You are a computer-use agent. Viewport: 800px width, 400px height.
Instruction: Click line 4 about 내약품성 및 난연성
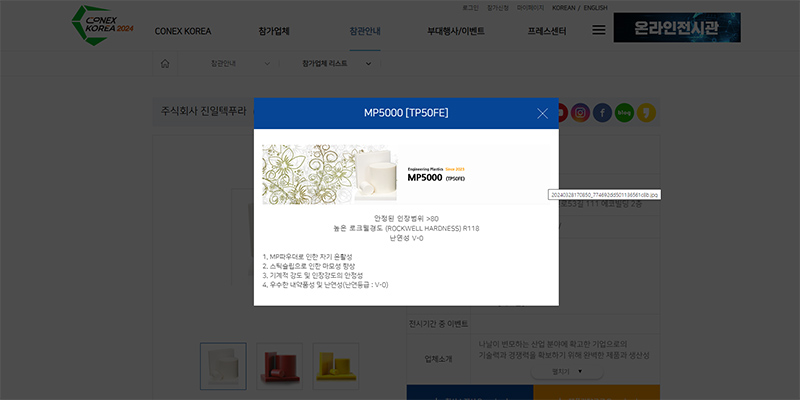[325, 285]
